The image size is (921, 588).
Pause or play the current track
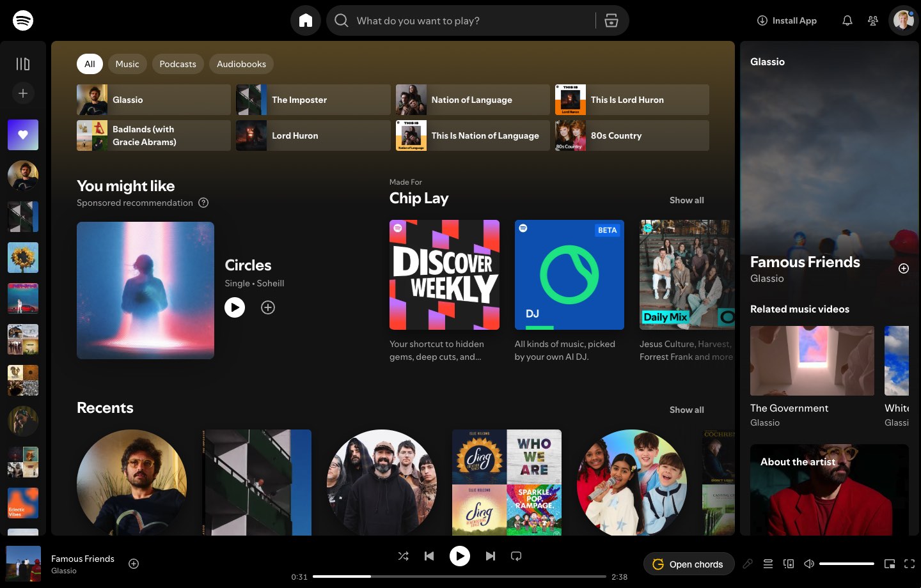coord(459,556)
